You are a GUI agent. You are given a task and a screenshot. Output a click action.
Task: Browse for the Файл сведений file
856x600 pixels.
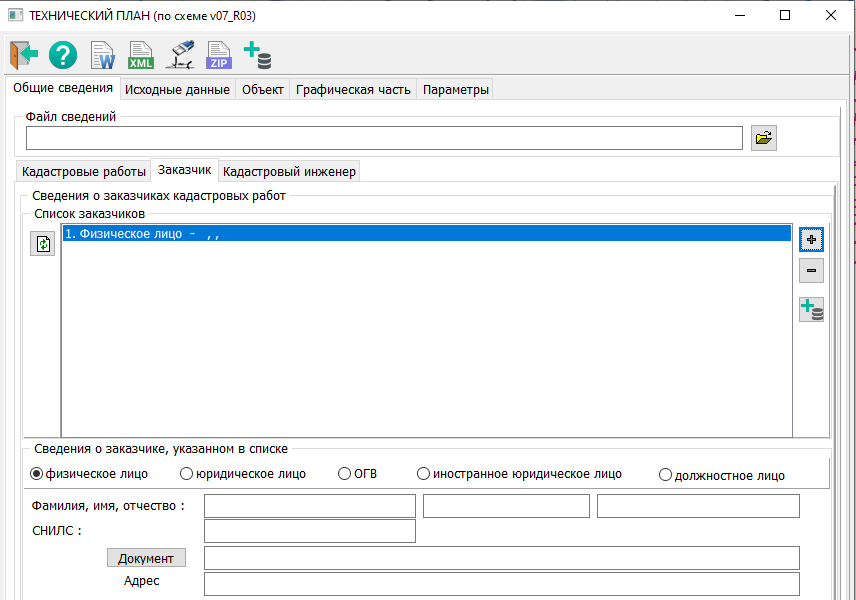point(764,138)
